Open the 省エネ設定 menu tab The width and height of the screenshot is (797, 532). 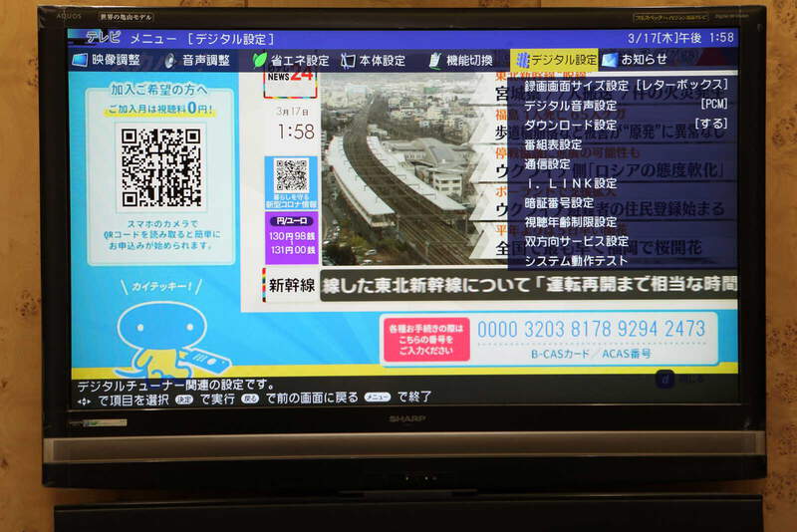coord(291,61)
